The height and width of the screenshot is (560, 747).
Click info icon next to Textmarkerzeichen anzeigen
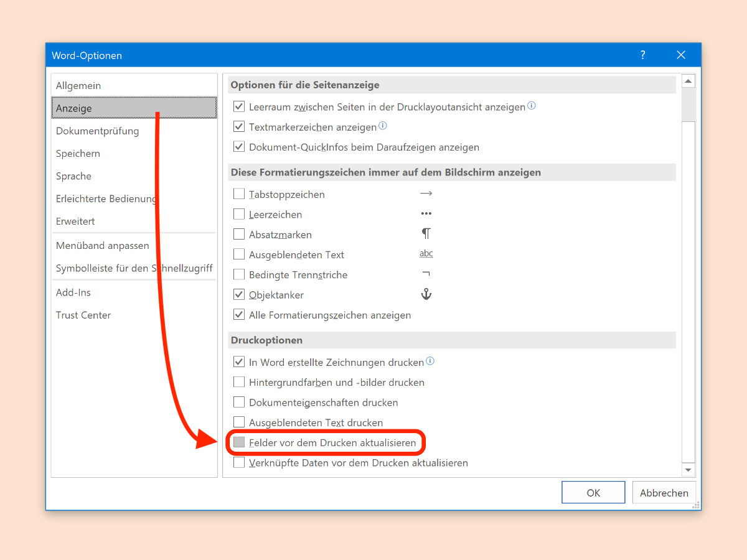coord(383,126)
